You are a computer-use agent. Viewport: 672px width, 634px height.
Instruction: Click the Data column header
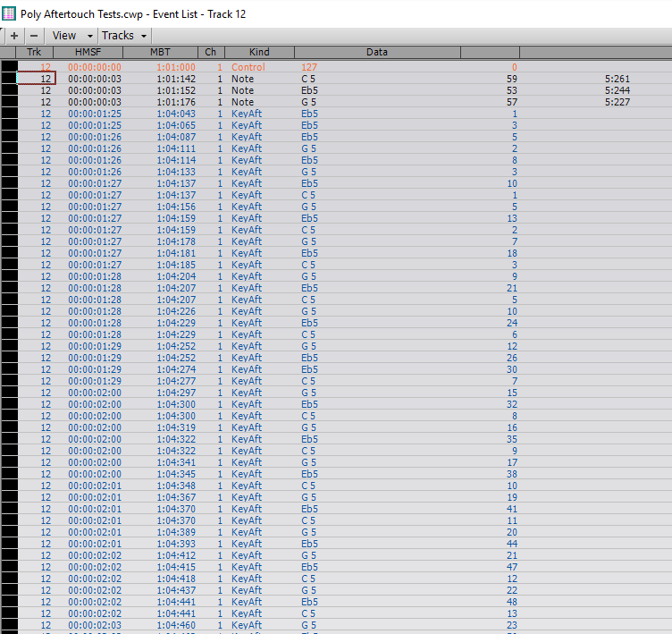[x=376, y=53]
